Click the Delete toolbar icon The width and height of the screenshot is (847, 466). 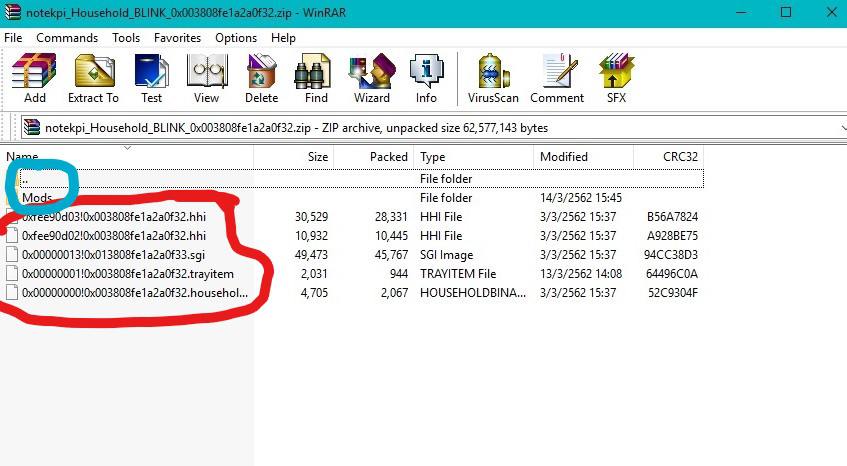pyautogui.click(x=261, y=78)
